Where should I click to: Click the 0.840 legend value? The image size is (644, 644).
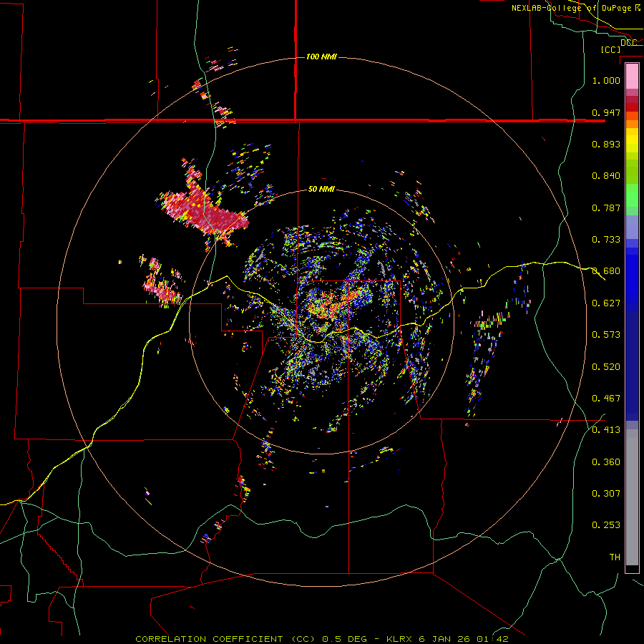pos(606,175)
